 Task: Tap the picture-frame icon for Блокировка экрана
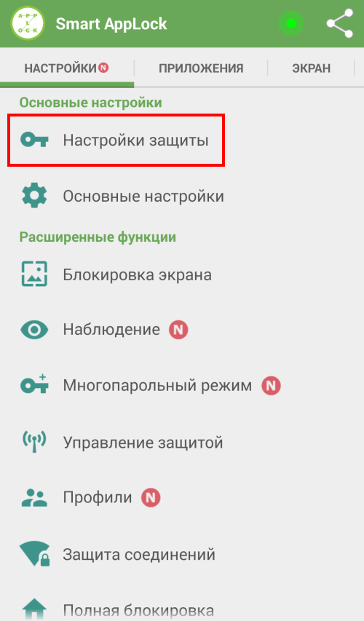pyautogui.click(x=34, y=274)
